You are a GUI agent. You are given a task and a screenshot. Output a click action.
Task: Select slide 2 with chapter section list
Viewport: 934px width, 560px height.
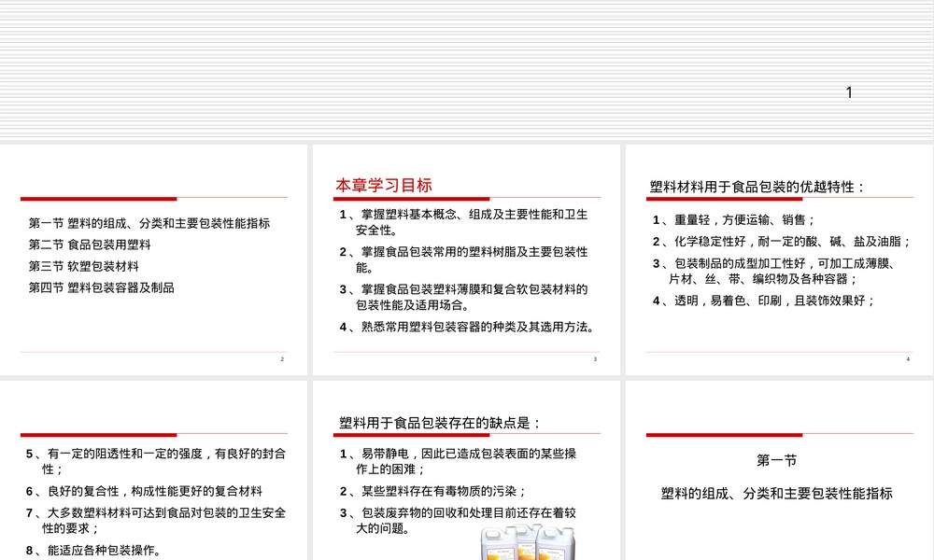153,260
